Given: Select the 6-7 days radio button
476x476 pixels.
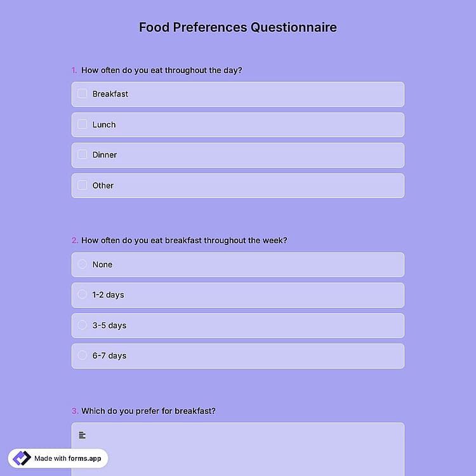Looking at the screenshot, I should click(x=83, y=355).
